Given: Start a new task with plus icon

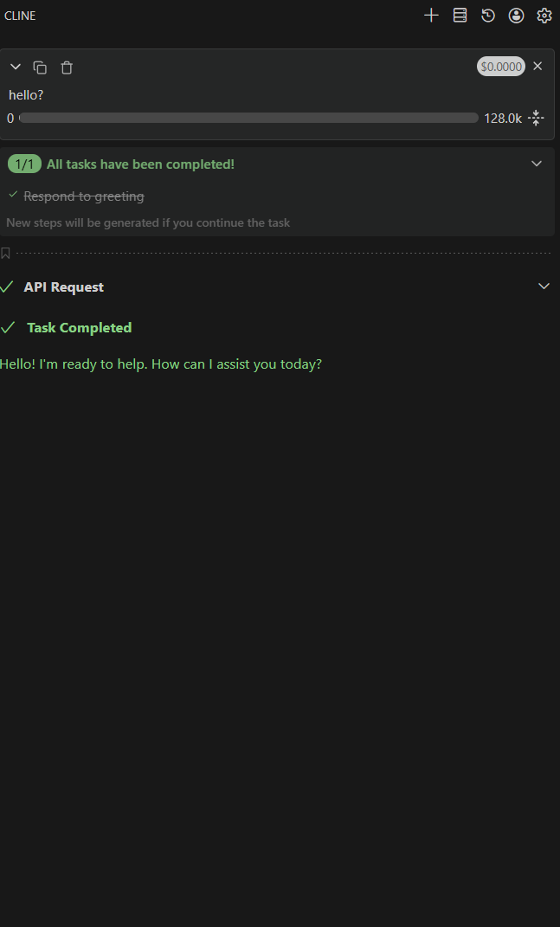Looking at the screenshot, I should [431, 16].
